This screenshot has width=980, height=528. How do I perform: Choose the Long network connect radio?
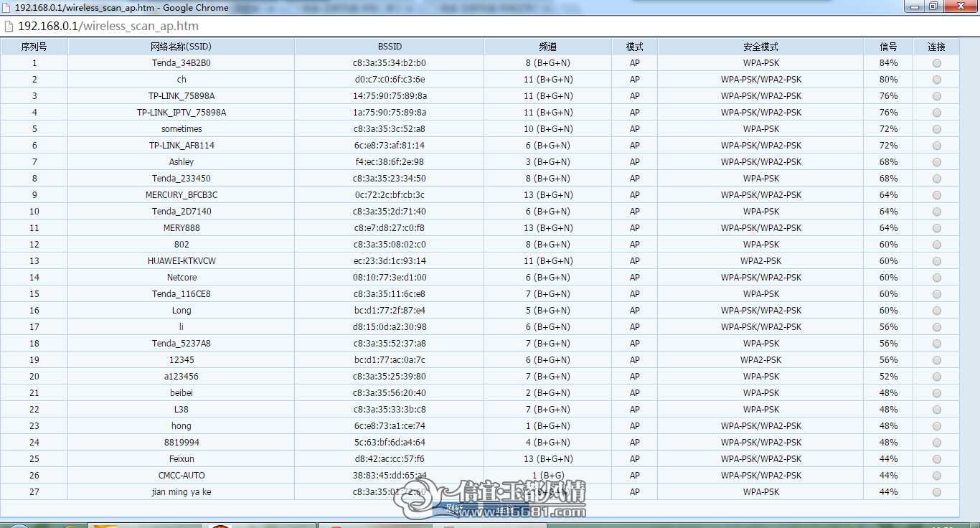(x=936, y=311)
